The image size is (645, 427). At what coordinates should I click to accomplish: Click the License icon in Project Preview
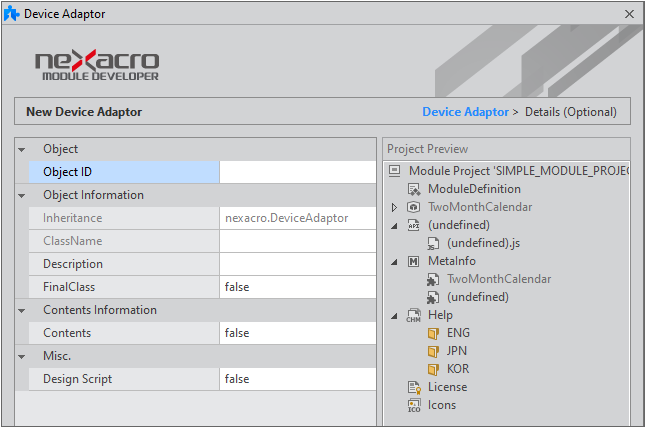414,387
